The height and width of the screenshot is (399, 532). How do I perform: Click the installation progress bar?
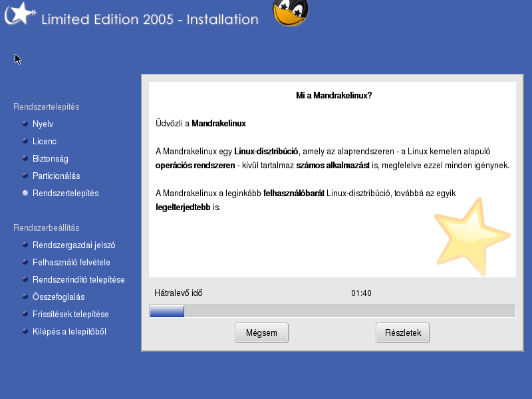[332, 311]
